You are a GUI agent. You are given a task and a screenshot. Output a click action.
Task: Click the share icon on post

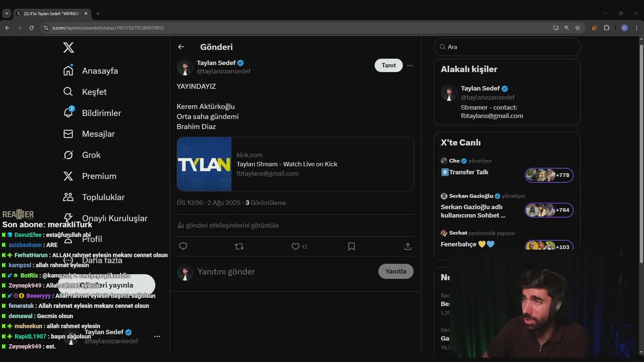click(408, 246)
